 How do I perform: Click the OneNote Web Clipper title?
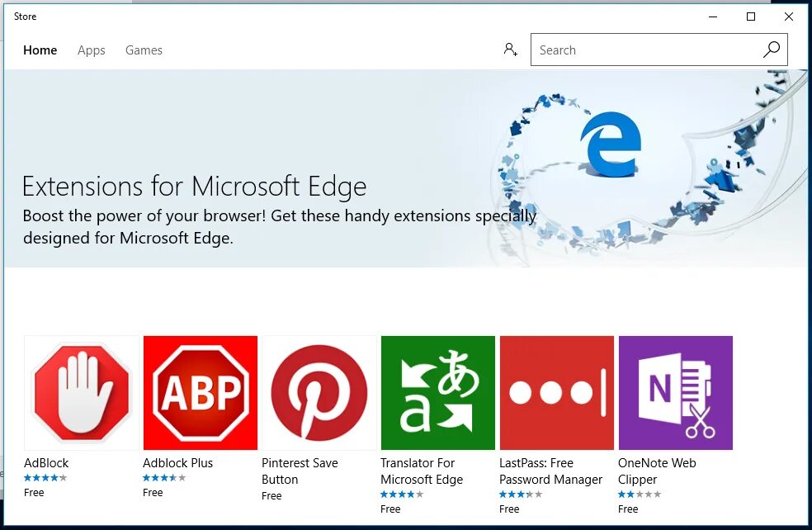click(657, 471)
